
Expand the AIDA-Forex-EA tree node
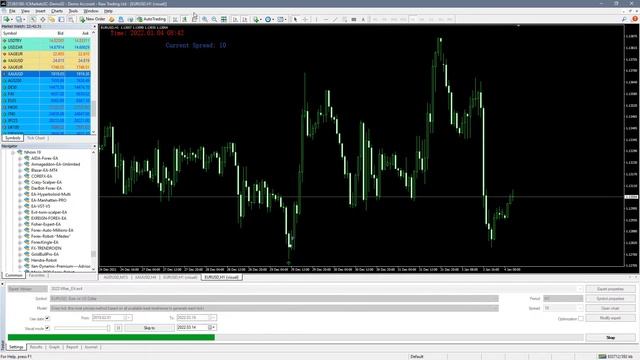point(20,158)
